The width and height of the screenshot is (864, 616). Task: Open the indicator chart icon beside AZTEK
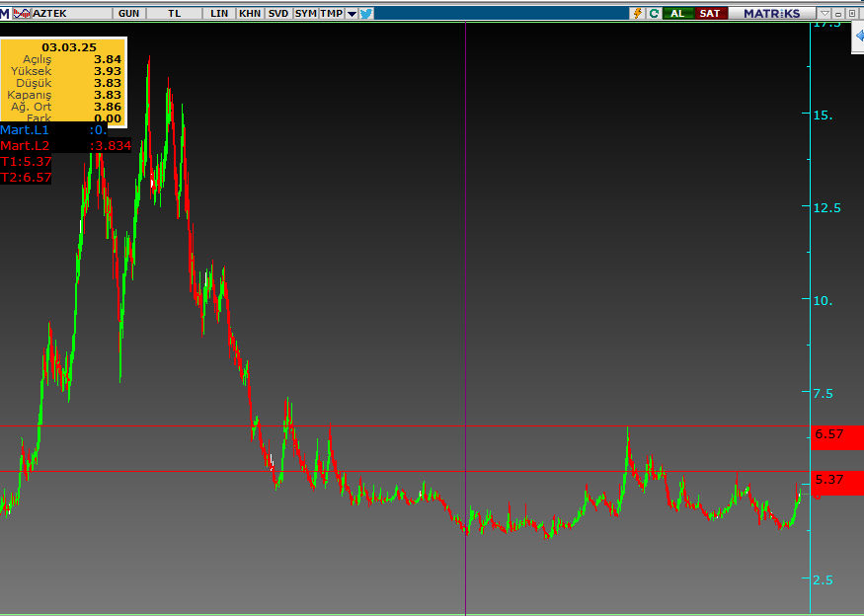click(22, 13)
